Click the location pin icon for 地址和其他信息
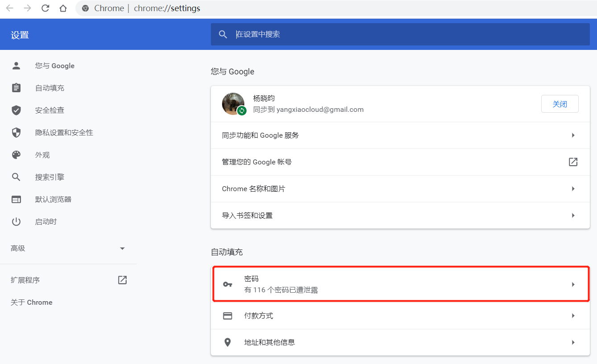Screen dimensions: 597x364 227,342
